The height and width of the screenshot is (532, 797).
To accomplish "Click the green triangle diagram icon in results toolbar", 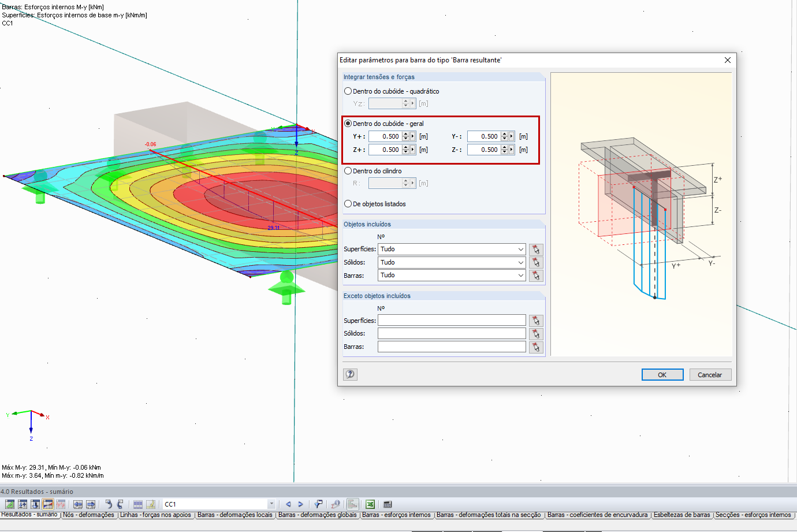I will pyautogui.click(x=10, y=504).
